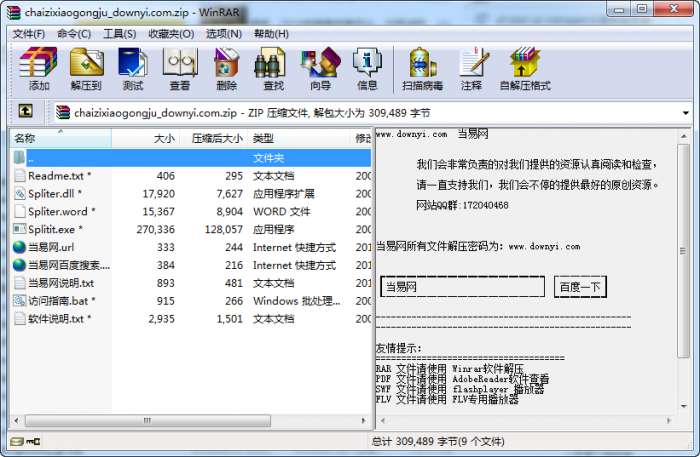The width and height of the screenshot is (700, 457).
Task: Open the 选项(N) menu
Action: [x=224, y=34]
